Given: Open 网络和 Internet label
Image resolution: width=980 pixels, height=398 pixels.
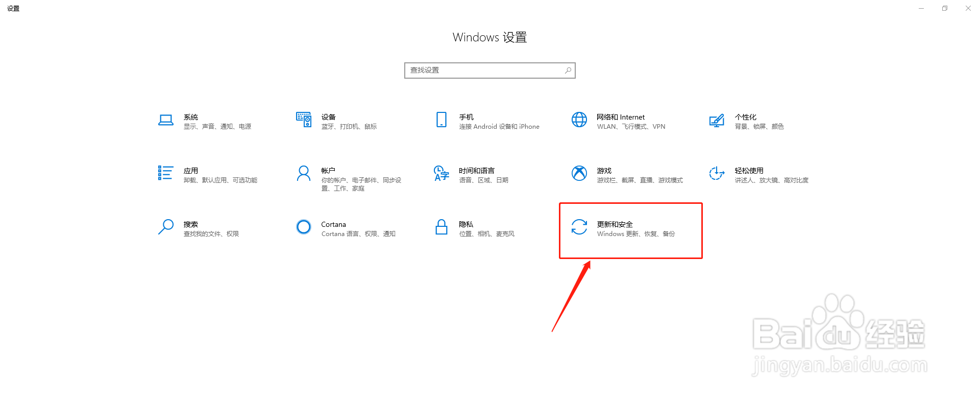Looking at the screenshot, I should (621, 117).
